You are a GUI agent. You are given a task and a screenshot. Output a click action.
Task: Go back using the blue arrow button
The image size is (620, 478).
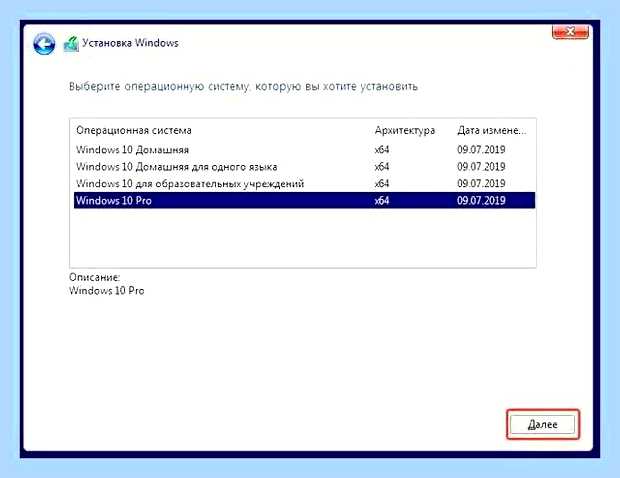pyautogui.click(x=44, y=43)
